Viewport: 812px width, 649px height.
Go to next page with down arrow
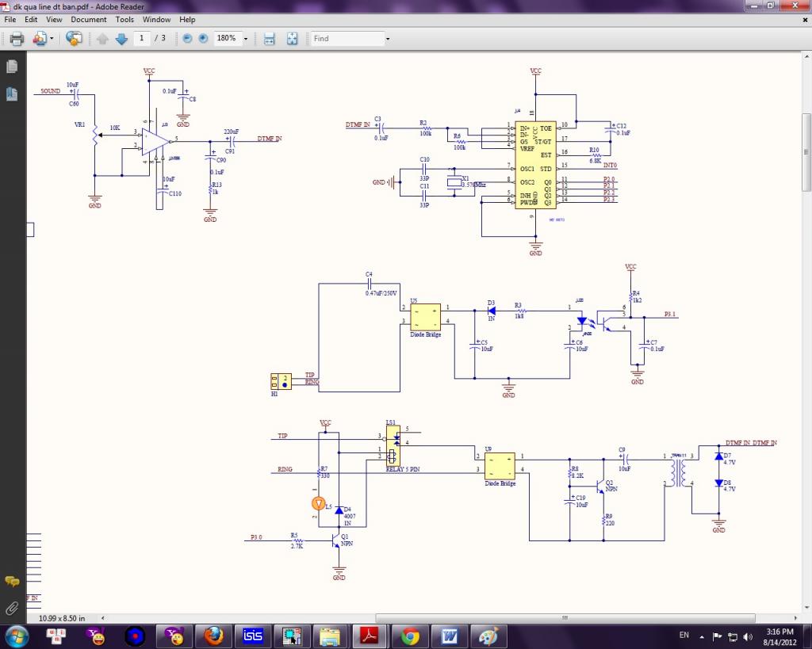121,38
